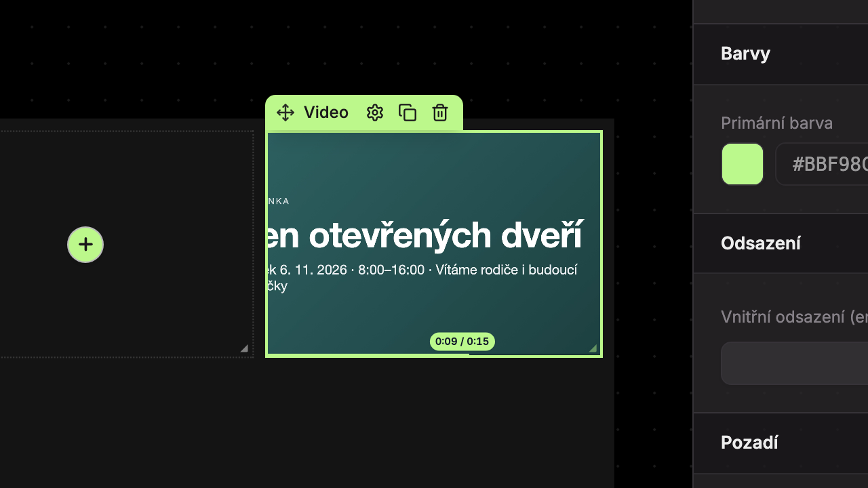Expand the Pozadí section

781,443
